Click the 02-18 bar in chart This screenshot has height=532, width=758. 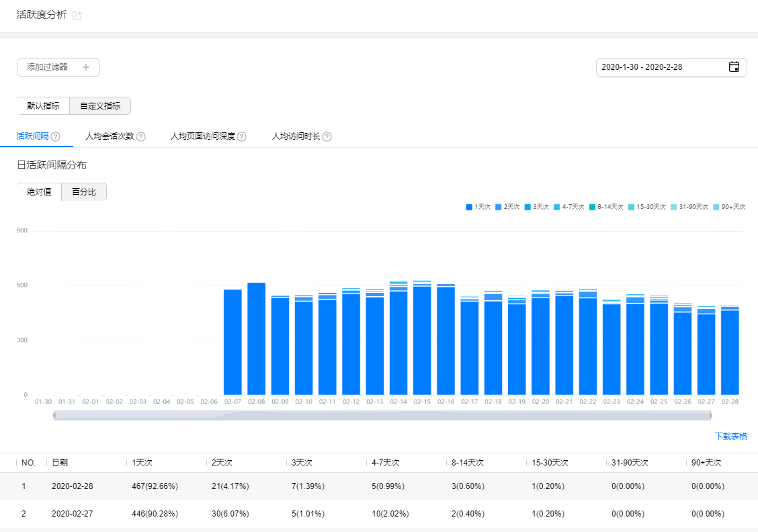click(x=493, y=343)
